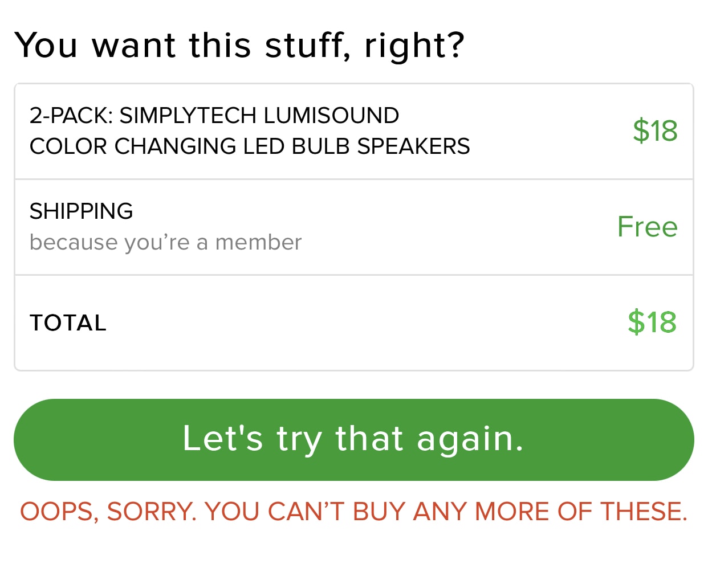
Task: Click the "You want this stuff, right?" heading
Action: pos(239,45)
